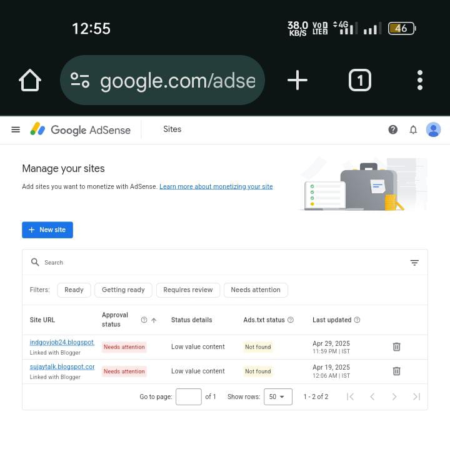Toggle the Requires review filter chip

click(x=188, y=290)
